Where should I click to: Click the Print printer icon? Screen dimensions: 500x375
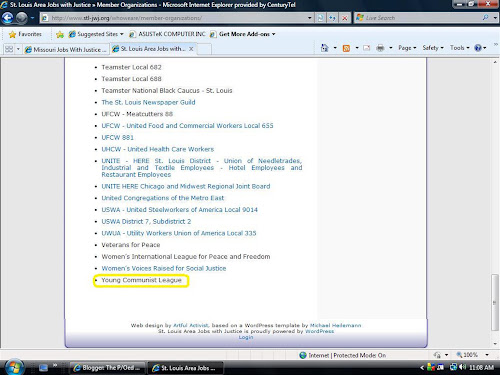pyautogui.click(x=380, y=48)
